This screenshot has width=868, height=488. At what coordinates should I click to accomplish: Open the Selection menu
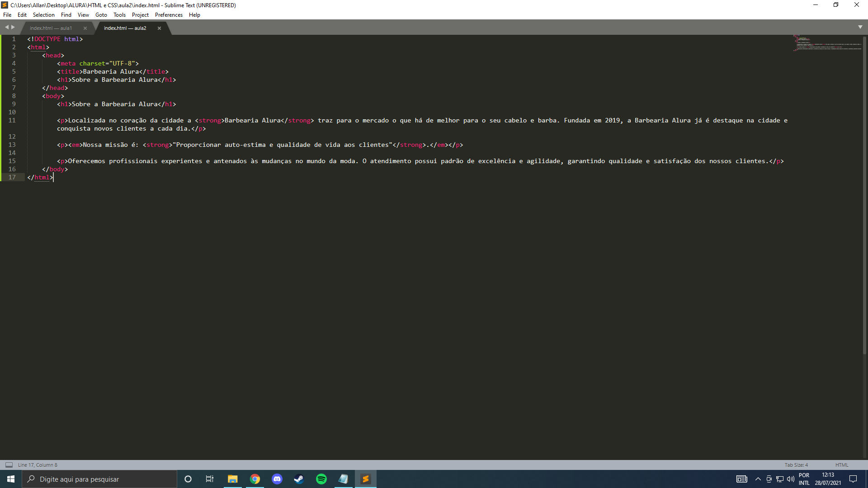pyautogui.click(x=42, y=15)
